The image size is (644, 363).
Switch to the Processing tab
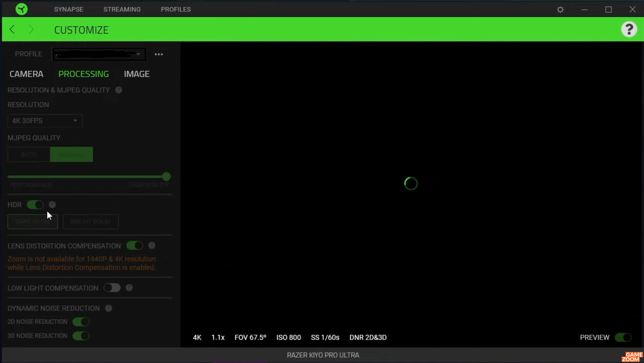83,74
